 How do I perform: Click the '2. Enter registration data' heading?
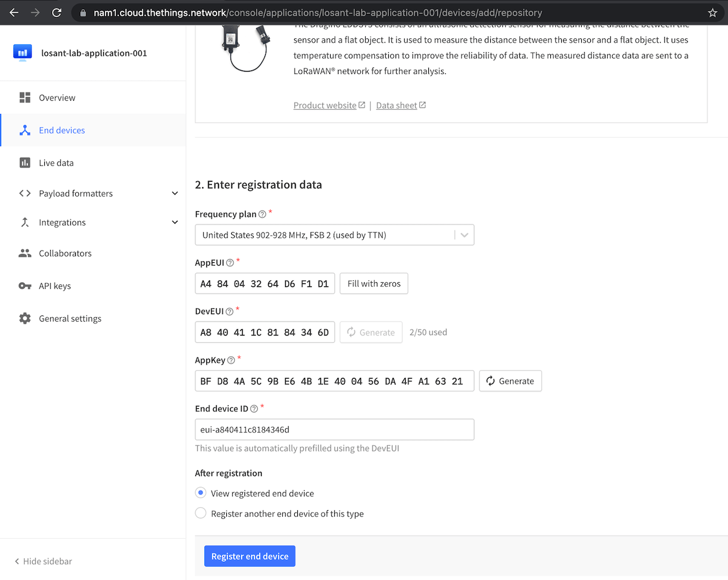coord(258,184)
